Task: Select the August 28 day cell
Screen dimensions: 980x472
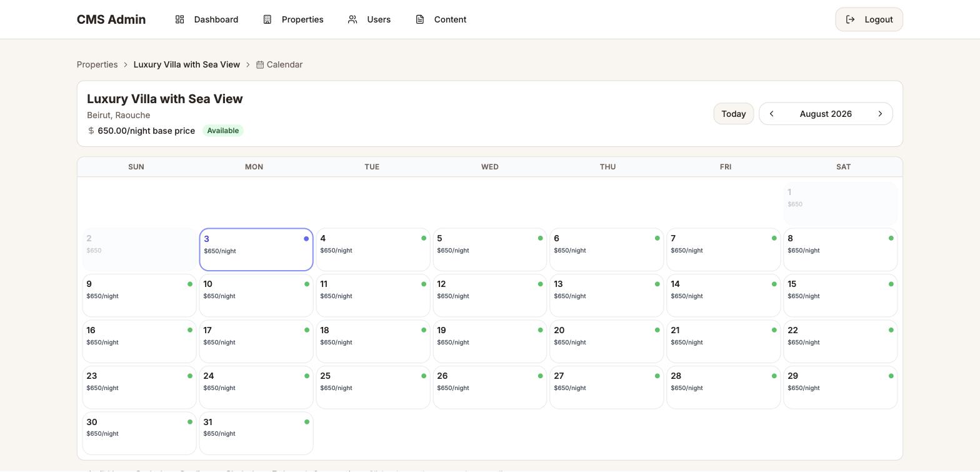Action: click(x=724, y=388)
